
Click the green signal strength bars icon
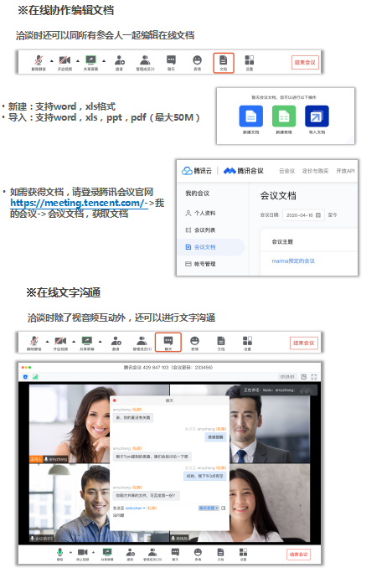35,377
